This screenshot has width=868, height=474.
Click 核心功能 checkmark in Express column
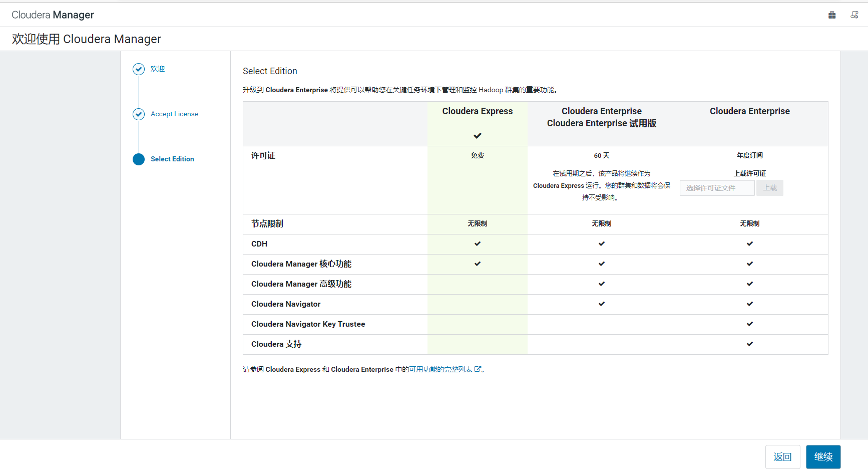[x=478, y=264]
